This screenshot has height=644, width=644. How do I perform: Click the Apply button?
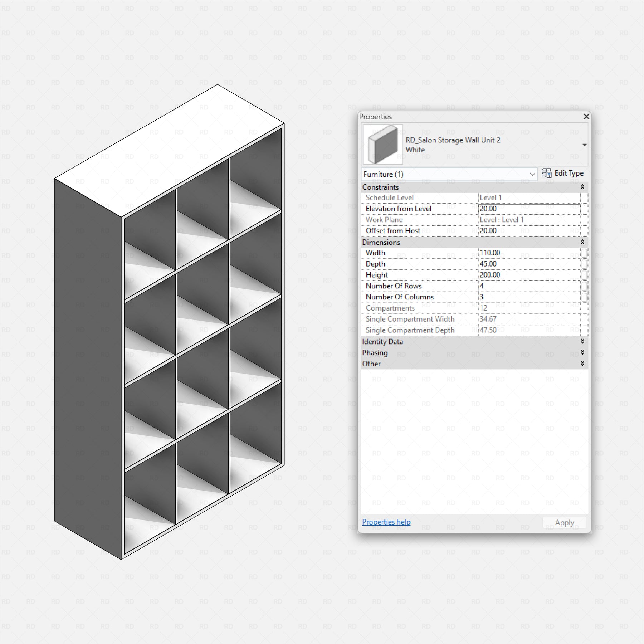click(564, 522)
